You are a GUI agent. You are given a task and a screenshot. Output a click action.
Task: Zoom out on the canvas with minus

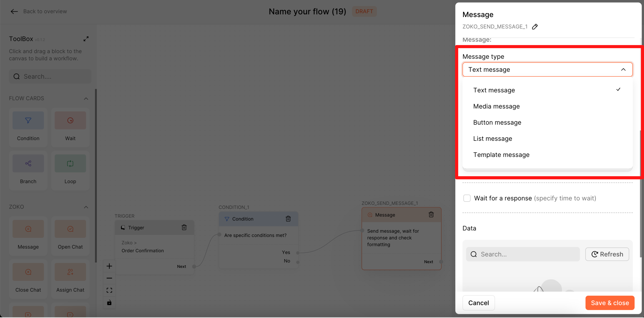(x=109, y=278)
